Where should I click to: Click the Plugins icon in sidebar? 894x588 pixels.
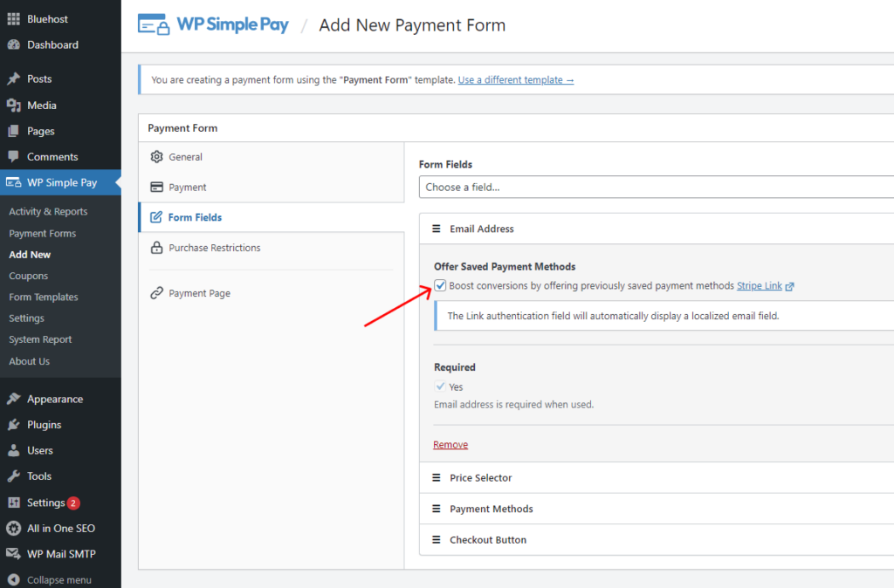(13, 425)
